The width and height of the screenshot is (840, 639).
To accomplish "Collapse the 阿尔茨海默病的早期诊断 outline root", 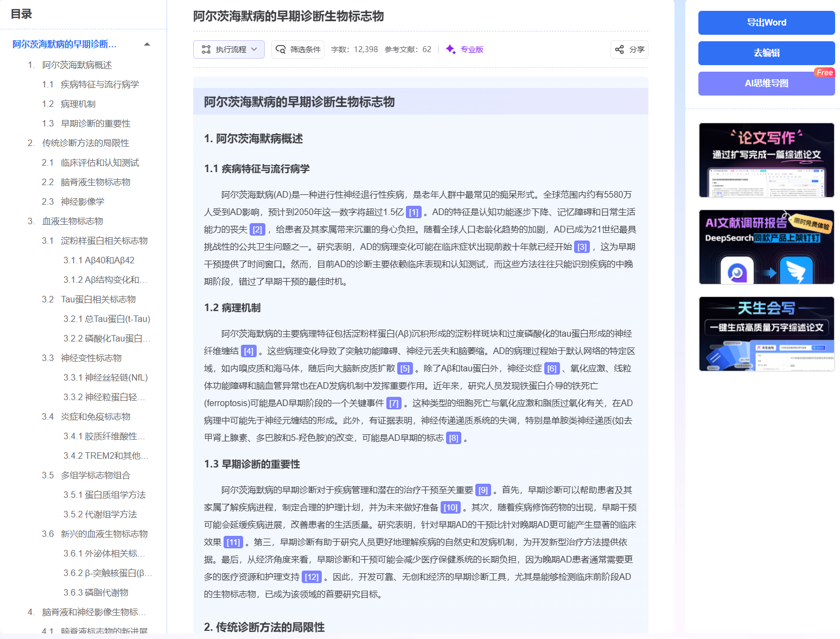I will (x=147, y=44).
